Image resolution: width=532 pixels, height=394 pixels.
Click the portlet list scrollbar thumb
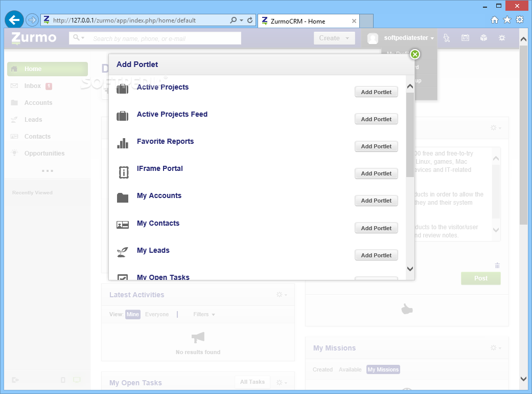point(410,134)
